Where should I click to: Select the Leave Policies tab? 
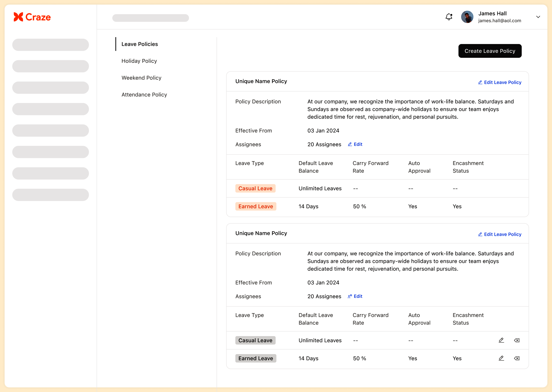point(140,44)
